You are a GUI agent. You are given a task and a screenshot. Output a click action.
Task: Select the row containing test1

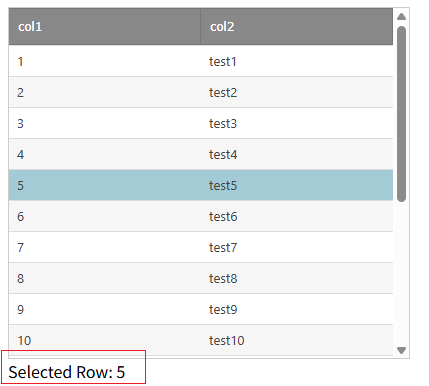click(x=201, y=61)
